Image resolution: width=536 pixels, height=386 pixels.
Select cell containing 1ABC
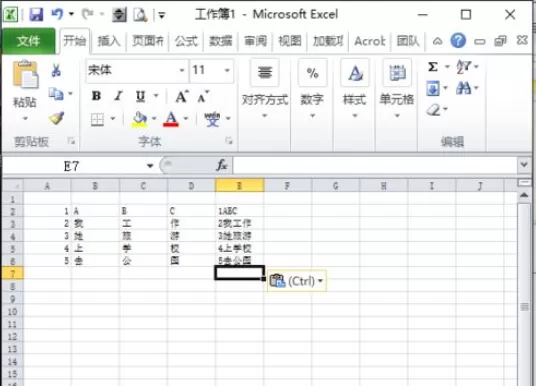point(239,211)
